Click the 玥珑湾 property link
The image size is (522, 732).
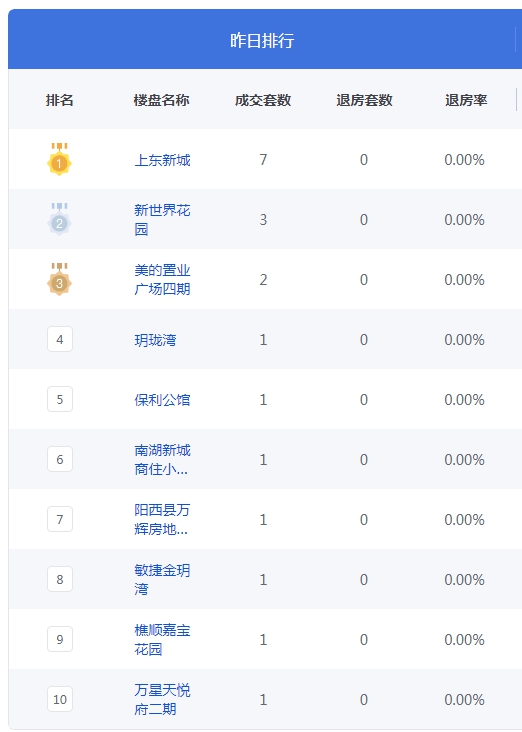pyautogui.click(x=155, y=340)
